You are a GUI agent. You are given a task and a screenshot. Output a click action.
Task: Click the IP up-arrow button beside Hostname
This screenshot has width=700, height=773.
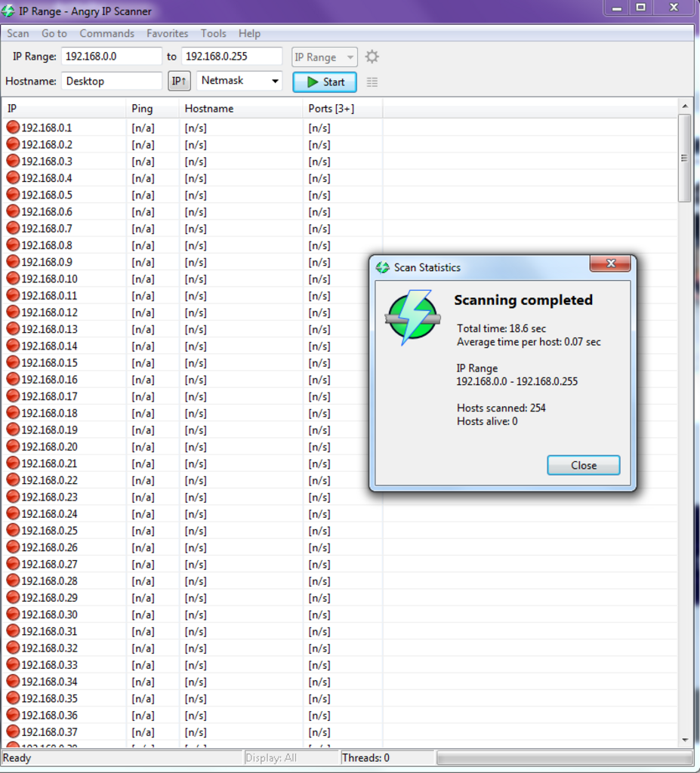point(179,81)
